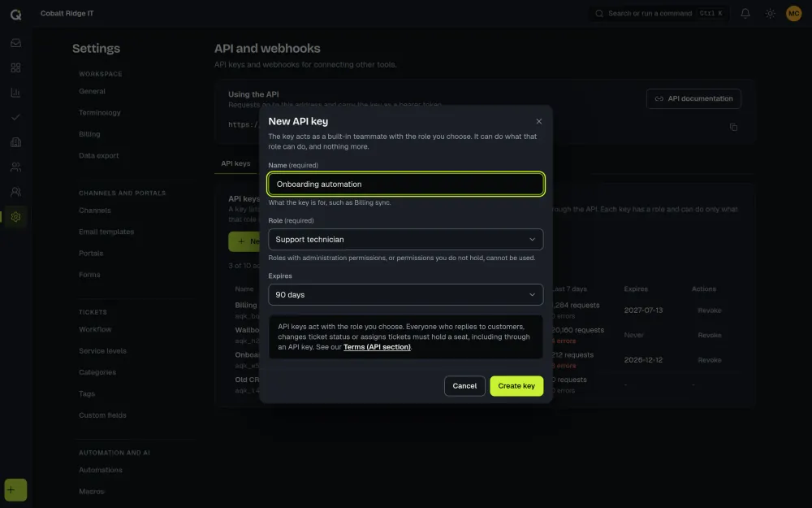Open Workflow settings
Screen dimensions: 812x508
pos(95,329)
